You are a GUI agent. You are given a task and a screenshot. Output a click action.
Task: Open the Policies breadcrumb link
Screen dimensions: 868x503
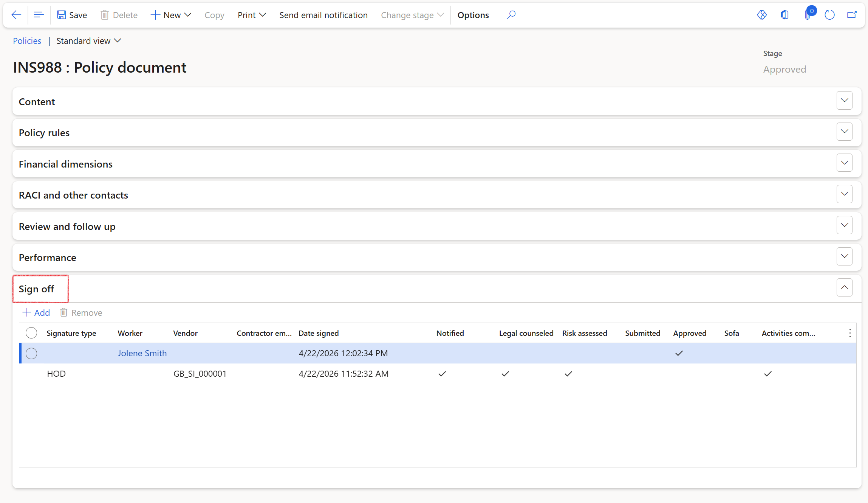click(x=27, y=41)
